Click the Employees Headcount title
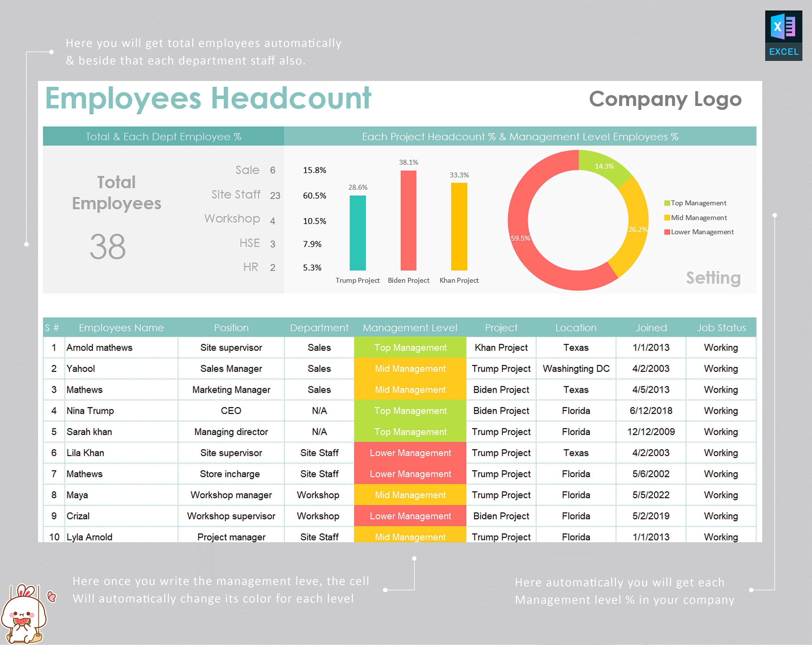Image resolution: width=812 pixels, height=645 pixels. point(208,97)
